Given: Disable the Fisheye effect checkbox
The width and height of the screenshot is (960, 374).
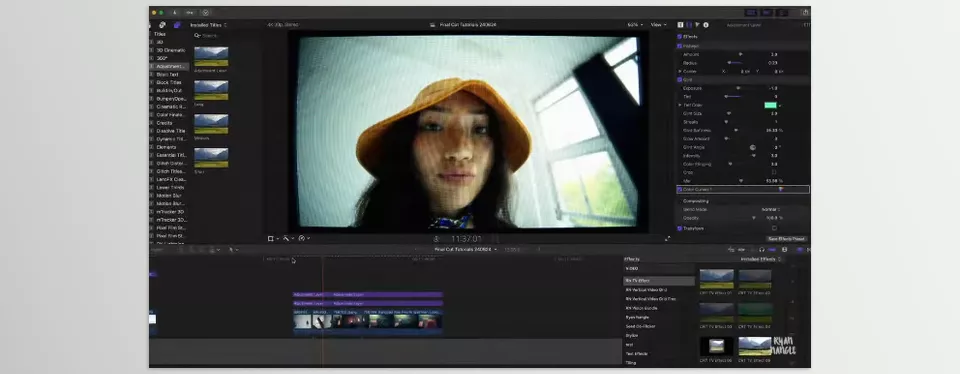Looking at the screenshot, I should pos(680,46).
